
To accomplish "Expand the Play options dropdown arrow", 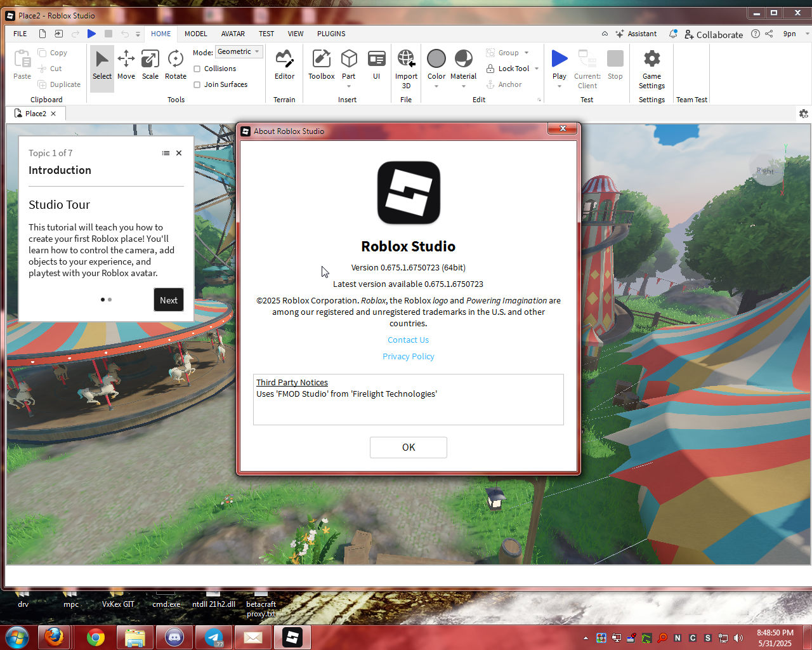I will (x=560, y=86).
